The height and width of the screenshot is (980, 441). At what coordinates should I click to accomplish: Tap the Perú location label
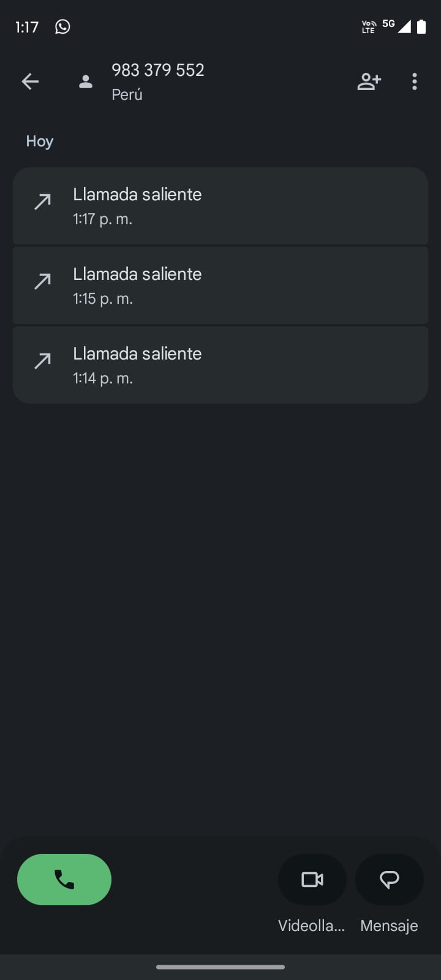click(127, 95)
